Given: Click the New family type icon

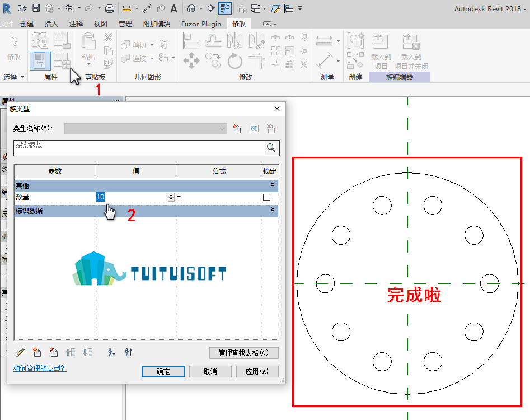Looking at the screenshot, I should coord(237,128).
